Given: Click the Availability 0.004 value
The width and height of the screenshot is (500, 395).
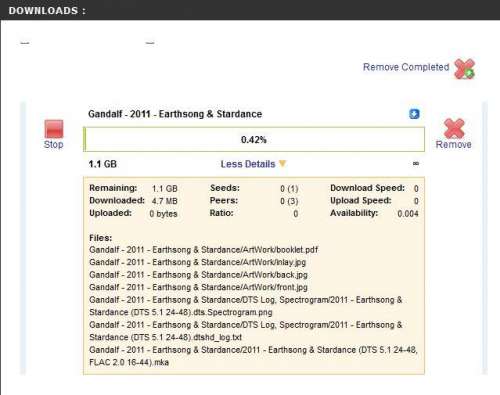Looking at the screenshot, I should [x=408, y=214].
